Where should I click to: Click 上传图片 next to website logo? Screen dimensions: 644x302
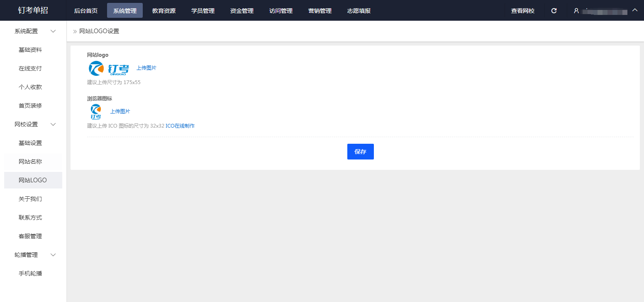pyautogui.click(x=146, y=68)
